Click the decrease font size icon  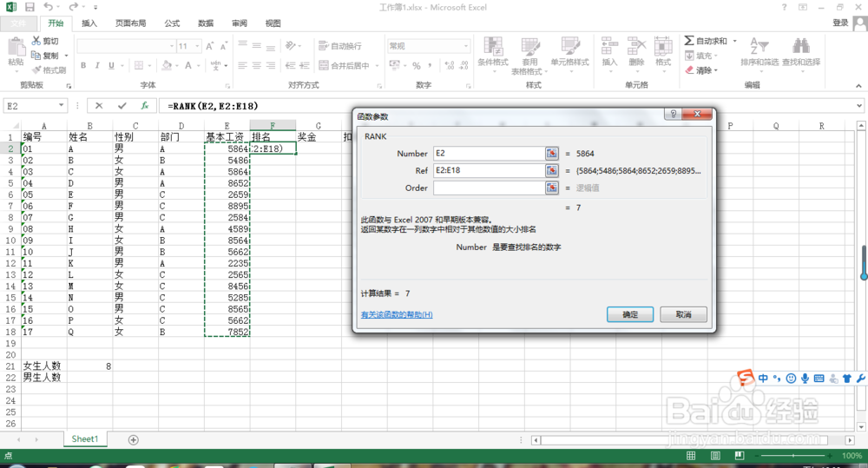coord(224,46)
